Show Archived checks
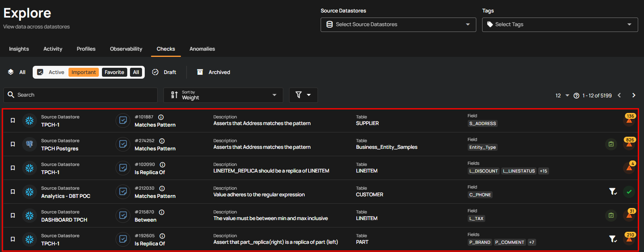This screenshot has height=252, width=644. pos(214,72)
